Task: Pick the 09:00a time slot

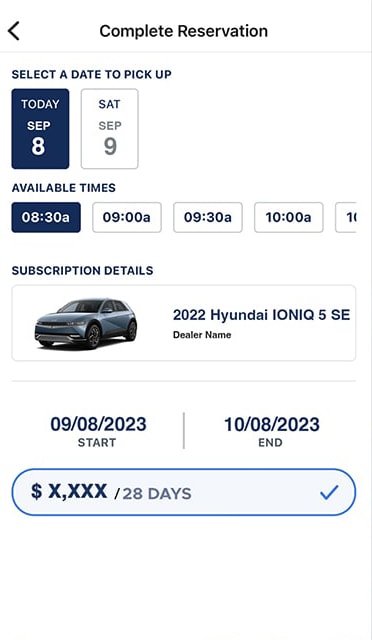Action: pos(127,217)
